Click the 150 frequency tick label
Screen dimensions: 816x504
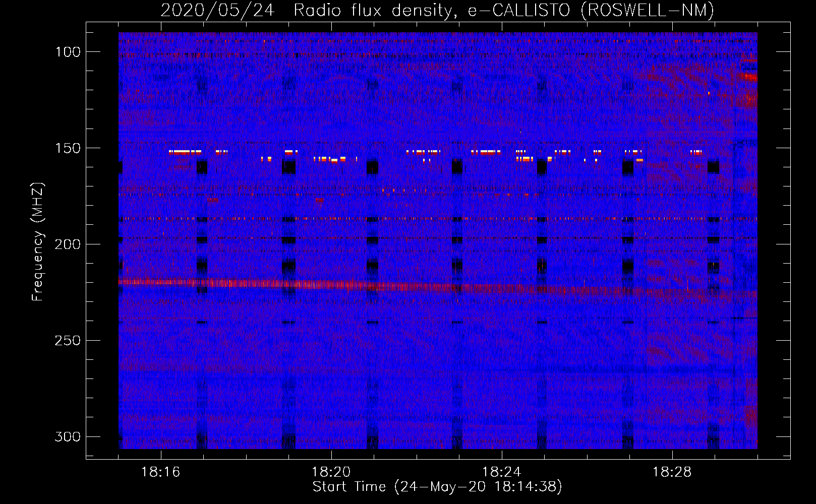click(67, 148)
